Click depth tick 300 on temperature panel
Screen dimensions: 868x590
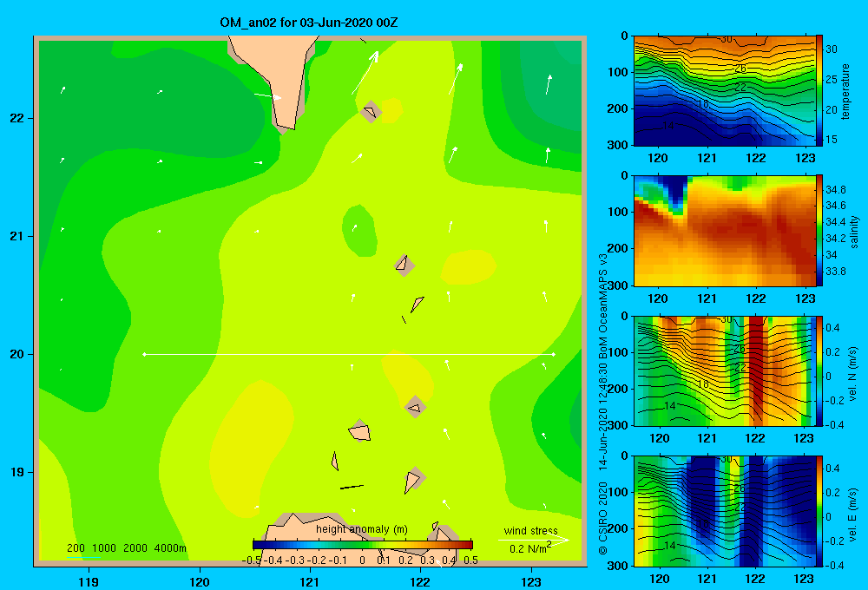pyautogui.click(x=618, y=145)
